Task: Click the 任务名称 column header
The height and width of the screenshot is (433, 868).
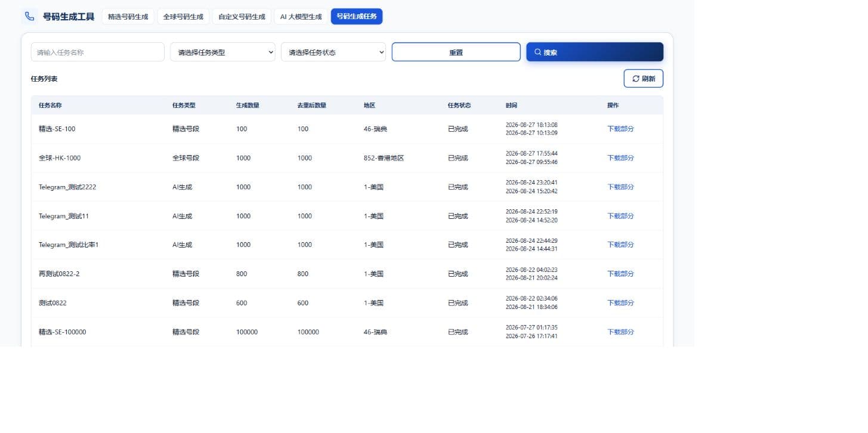Action: pos(50,105)
